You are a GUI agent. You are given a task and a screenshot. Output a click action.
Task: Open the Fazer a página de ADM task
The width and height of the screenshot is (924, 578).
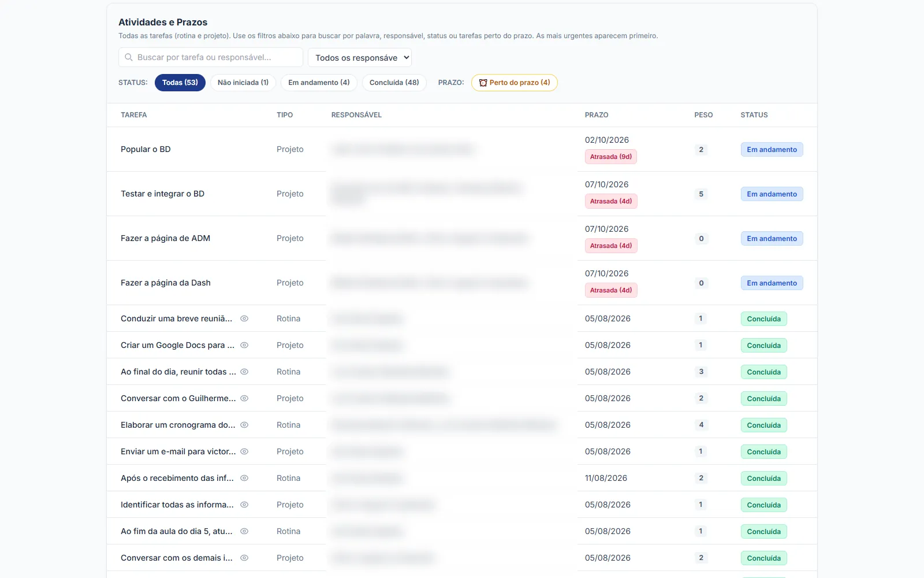[165, 238]
